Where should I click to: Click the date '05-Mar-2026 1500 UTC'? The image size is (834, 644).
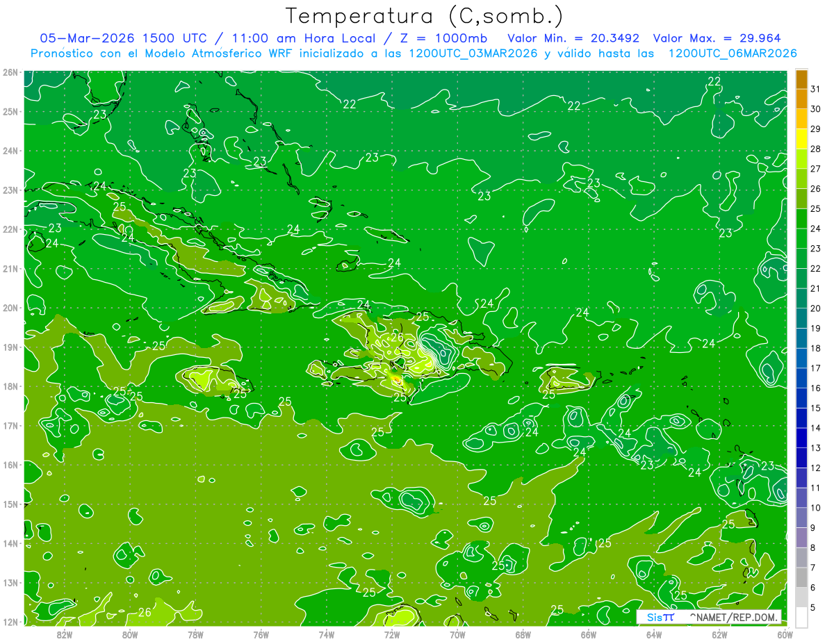124,38
